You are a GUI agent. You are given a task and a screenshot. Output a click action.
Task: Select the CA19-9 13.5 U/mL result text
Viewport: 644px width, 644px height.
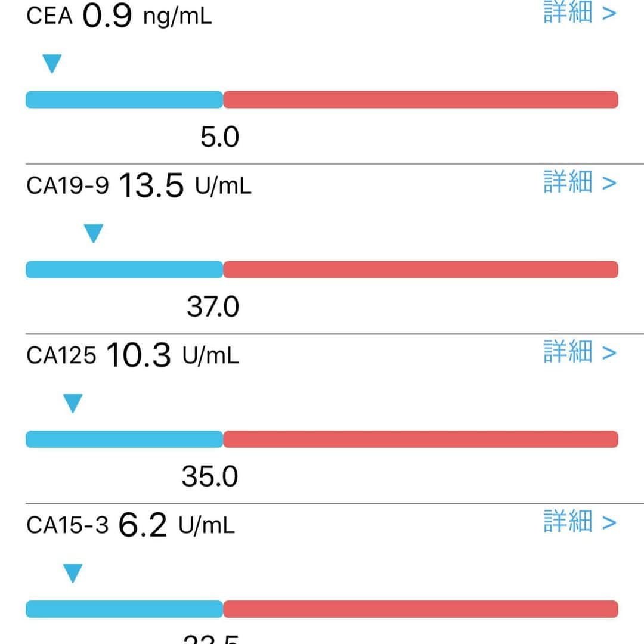[x=139, y=185]
